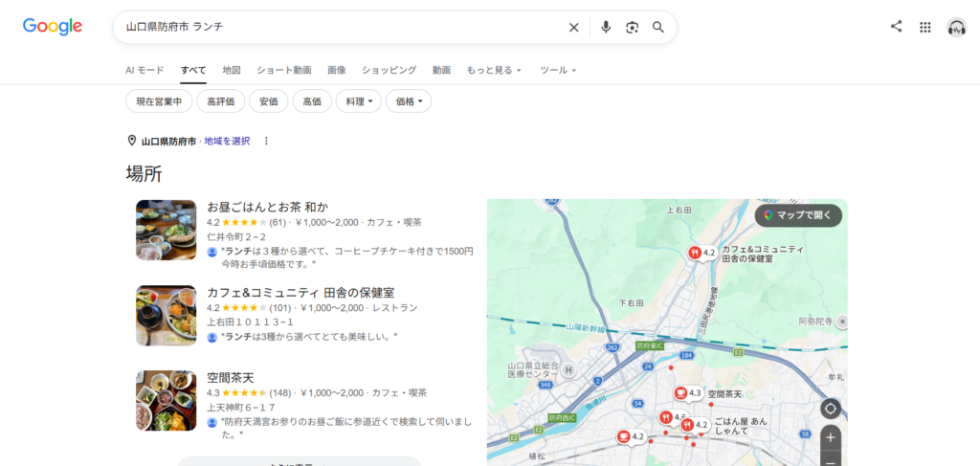Click hospital marker 山口県立総合医療センター
Viewport: 980px width, 466px height.
(568, 370)
